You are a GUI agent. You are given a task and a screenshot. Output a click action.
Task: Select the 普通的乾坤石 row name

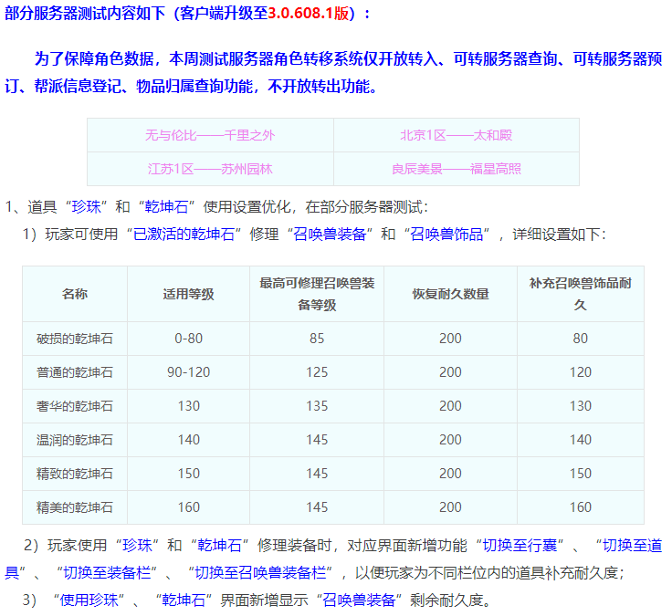pyautogui.click(x=75, y=372)
